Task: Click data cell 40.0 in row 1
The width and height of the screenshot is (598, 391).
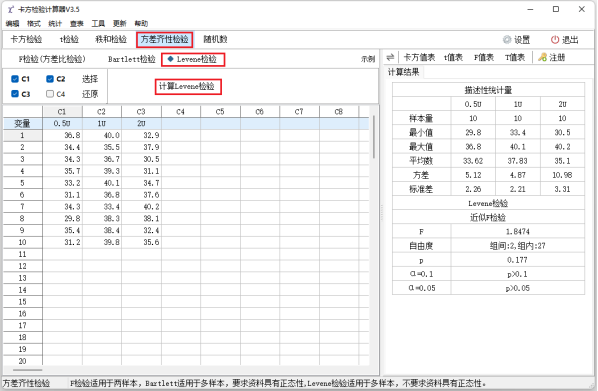Action: (101, 135)
